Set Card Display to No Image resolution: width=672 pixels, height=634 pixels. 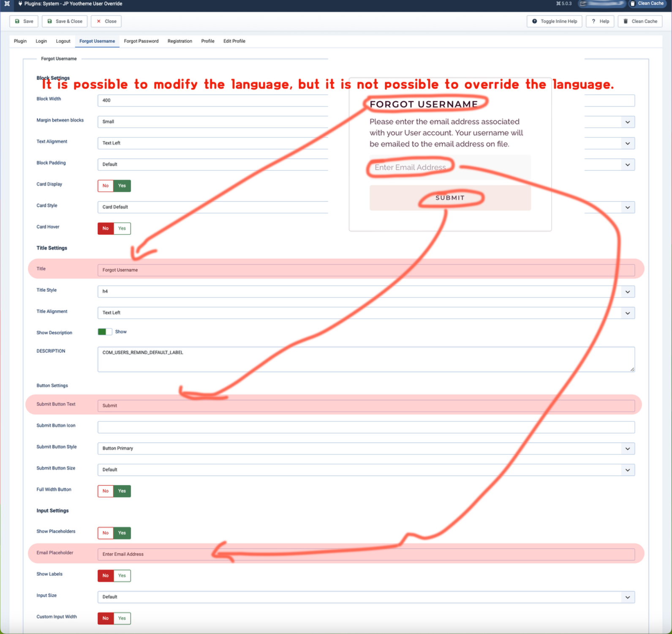[x=106, y=186]
